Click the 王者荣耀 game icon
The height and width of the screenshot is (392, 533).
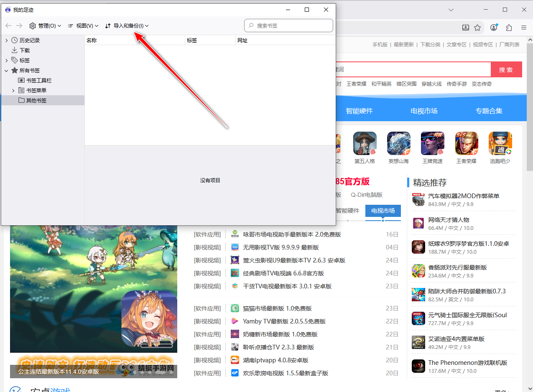467,144
